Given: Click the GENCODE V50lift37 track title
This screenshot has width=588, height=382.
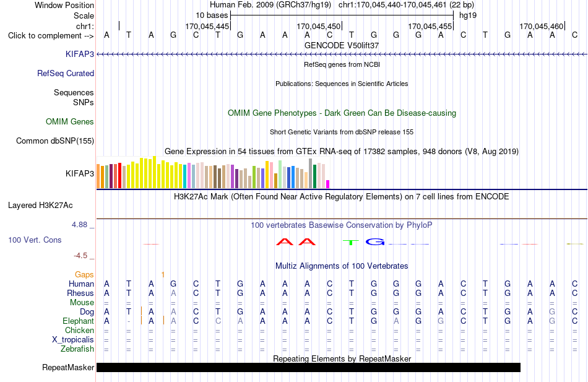Looking at the screenshot, I should [342, 45].
